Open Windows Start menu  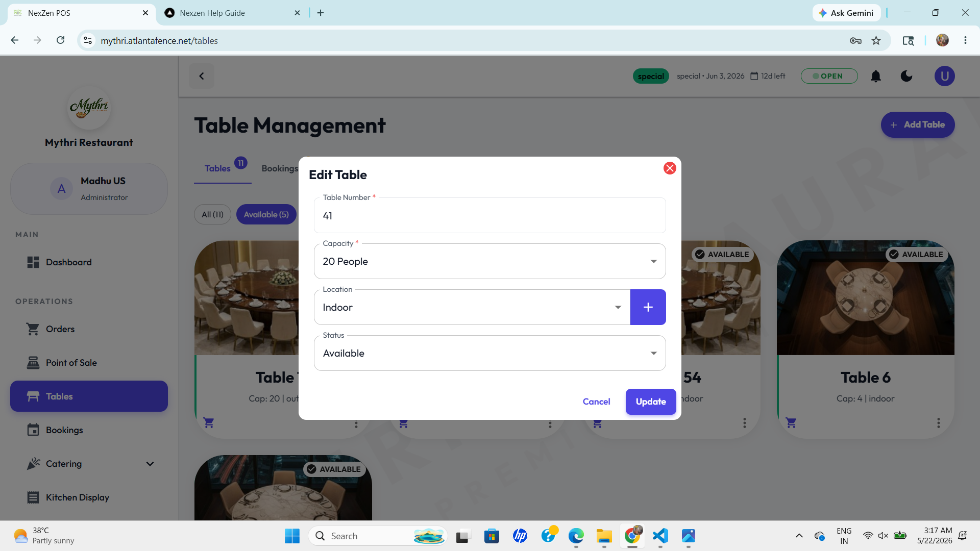[292, 536]
